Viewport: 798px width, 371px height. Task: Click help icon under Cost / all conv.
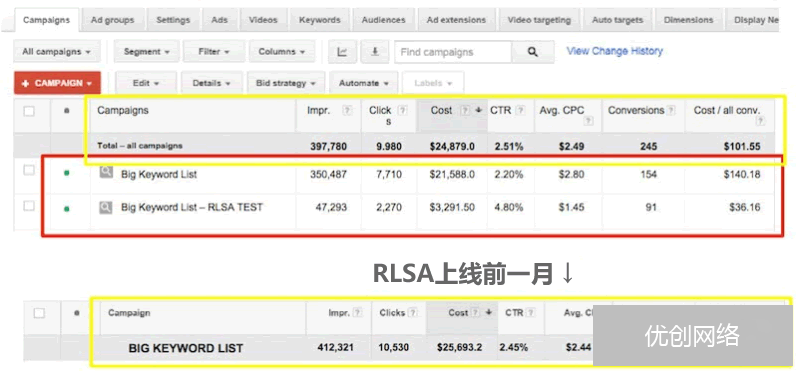[760, 121]
